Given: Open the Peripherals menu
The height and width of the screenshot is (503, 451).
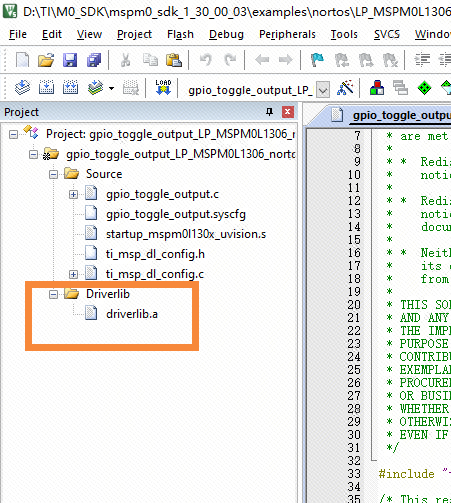Looking at the screenshot, I should (287, 34).
